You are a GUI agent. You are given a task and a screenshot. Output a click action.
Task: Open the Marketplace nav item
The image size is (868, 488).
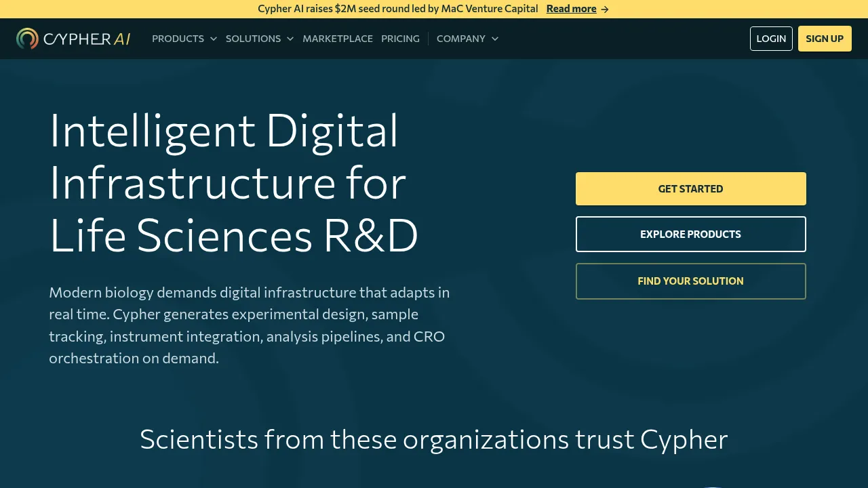point(338,39)
